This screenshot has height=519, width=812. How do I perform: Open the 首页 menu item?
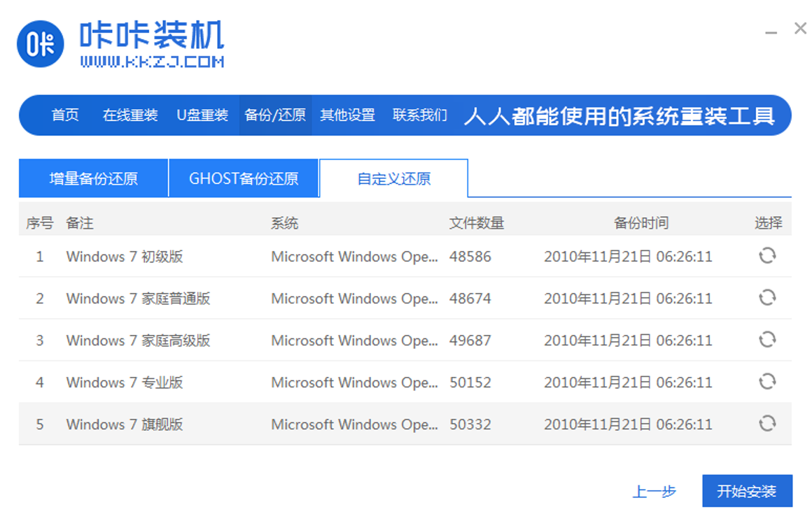[x=65, y=115]
